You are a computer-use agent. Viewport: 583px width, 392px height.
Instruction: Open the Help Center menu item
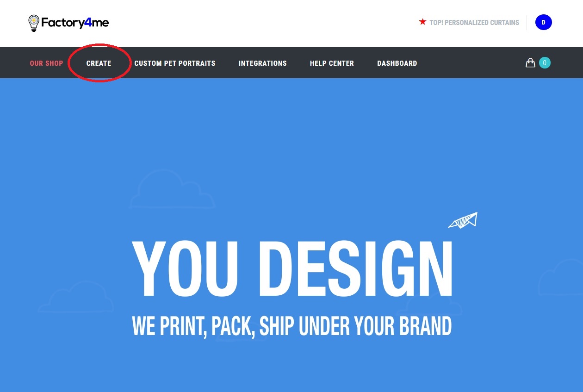[332, 63]
